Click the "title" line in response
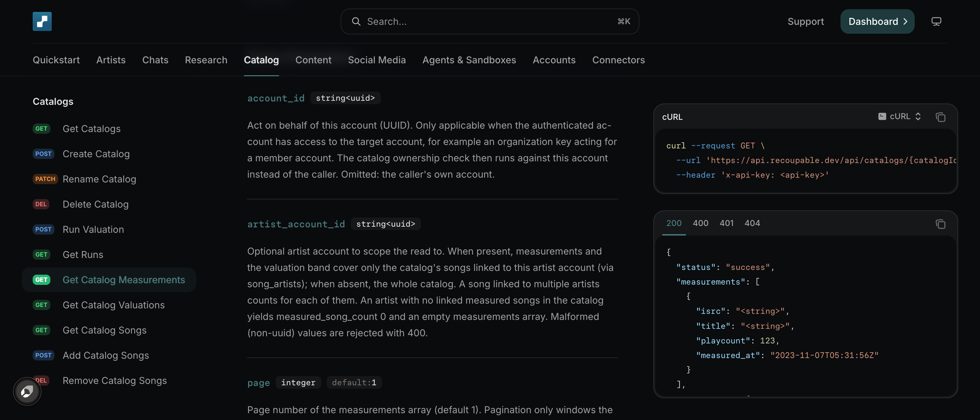The width and height of the screenshot is (980, 420). tap(745, 326)
